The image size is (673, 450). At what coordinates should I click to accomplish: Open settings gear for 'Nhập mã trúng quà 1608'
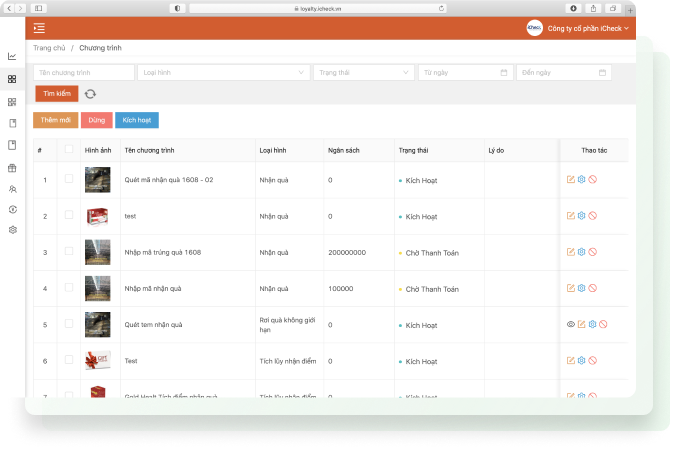(x=581, y=252)
